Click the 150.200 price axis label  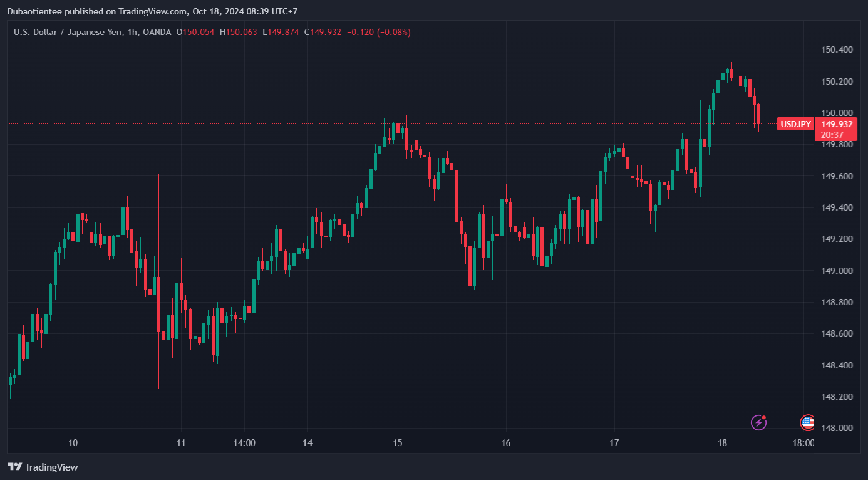(x=837, y=81)
